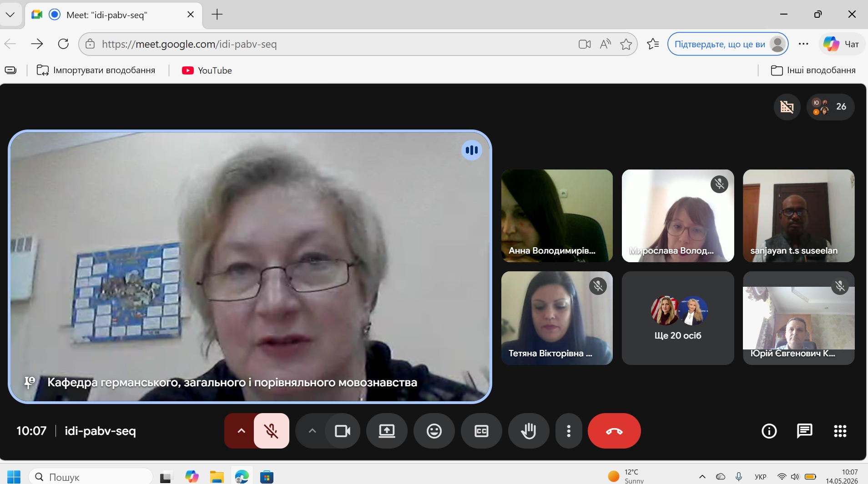Click the Підтвердьте, що це ви button
This screenshot has height=484, width=868.
click(x=727, y=44)
